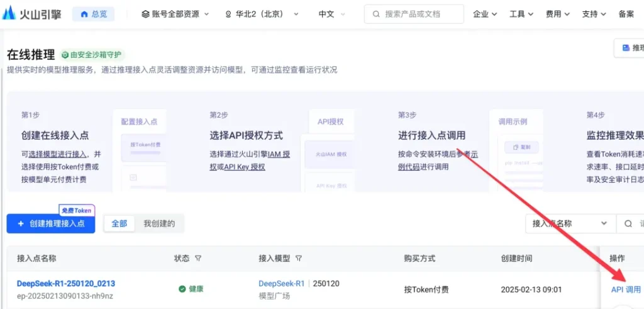Click the green 健康 status icon
The image size is (644, 309).
pos(182,289)
